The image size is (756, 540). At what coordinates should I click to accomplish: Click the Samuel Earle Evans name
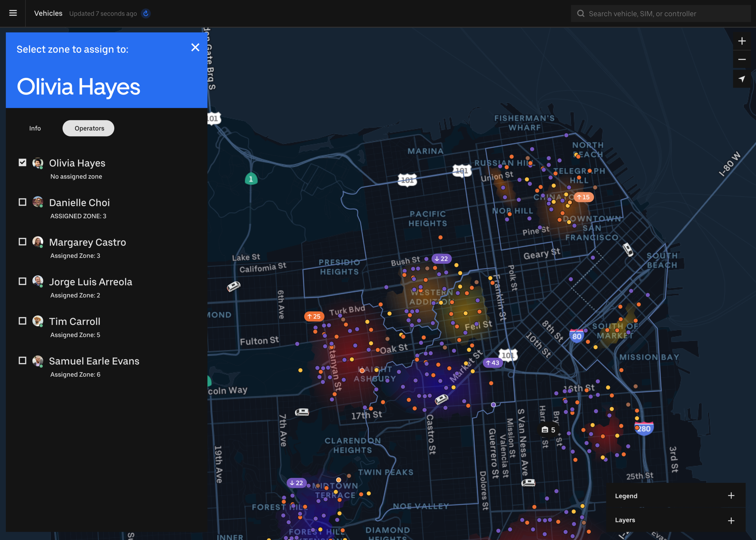coord(94,361)
